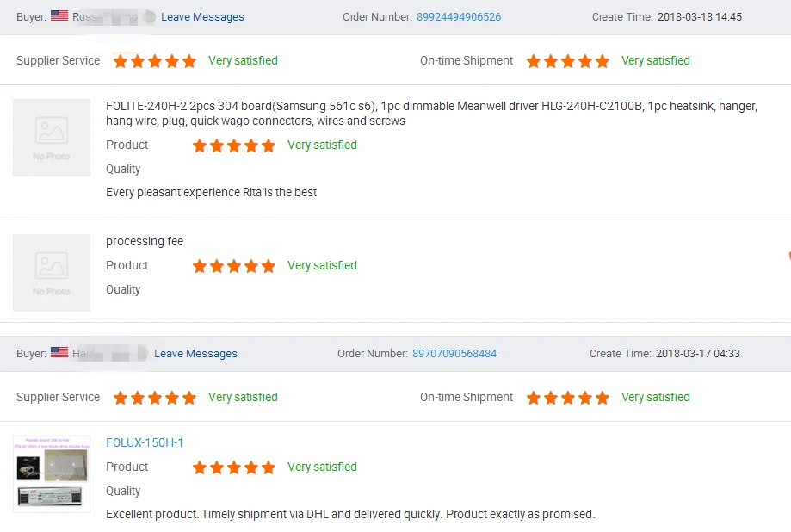Click the fifth star on processing fee rating
This screenshot has height=532, width=791.
[x=269, y=266]
